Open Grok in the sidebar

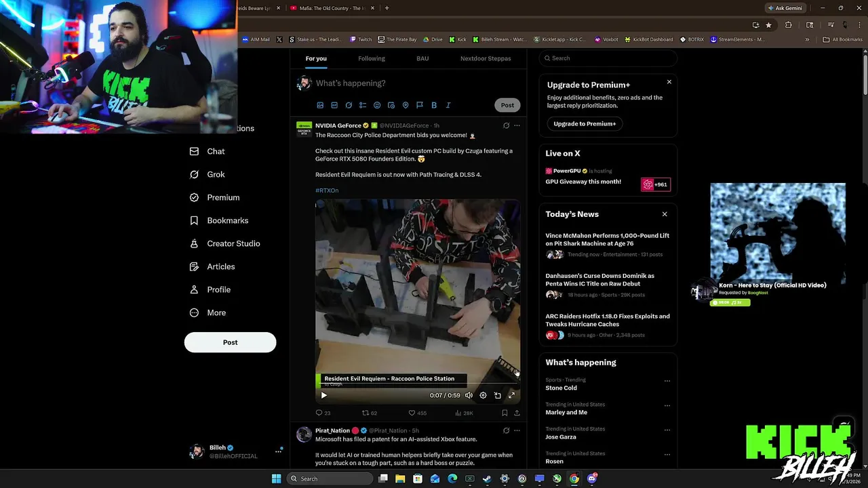click(207, 174)
